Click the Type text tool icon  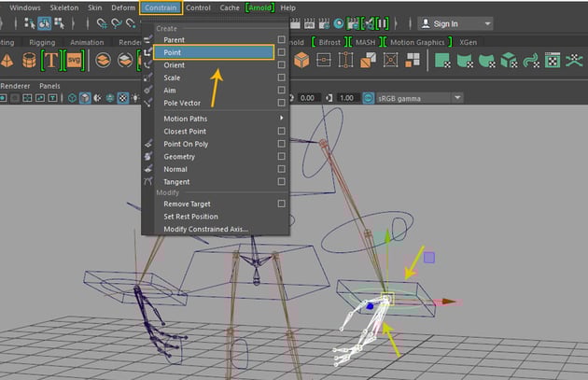(x=50, y=60)
